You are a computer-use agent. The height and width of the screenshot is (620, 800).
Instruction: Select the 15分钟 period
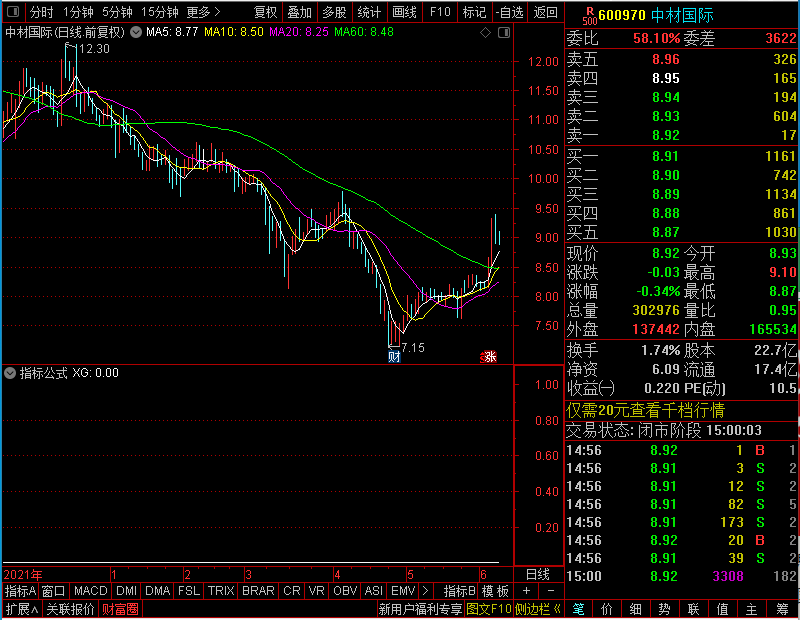click(x=160, y=12)
